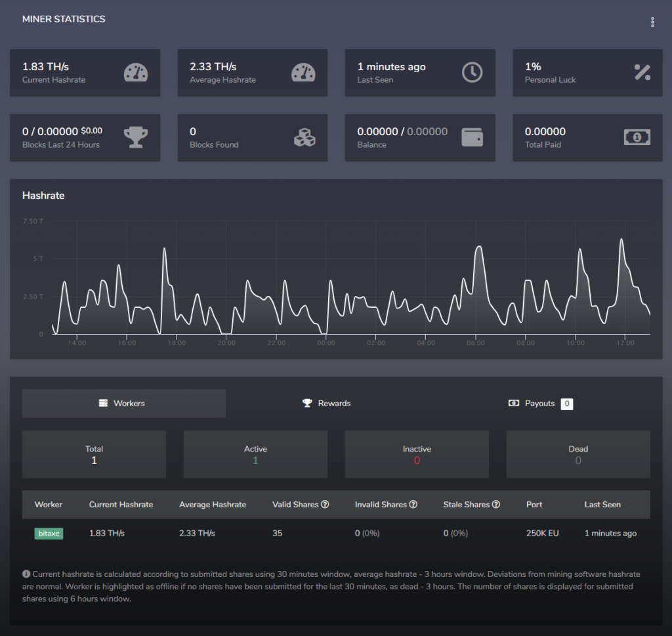
Task: Click the wallet icon next to Balance
Action: [x=471, y=137]
